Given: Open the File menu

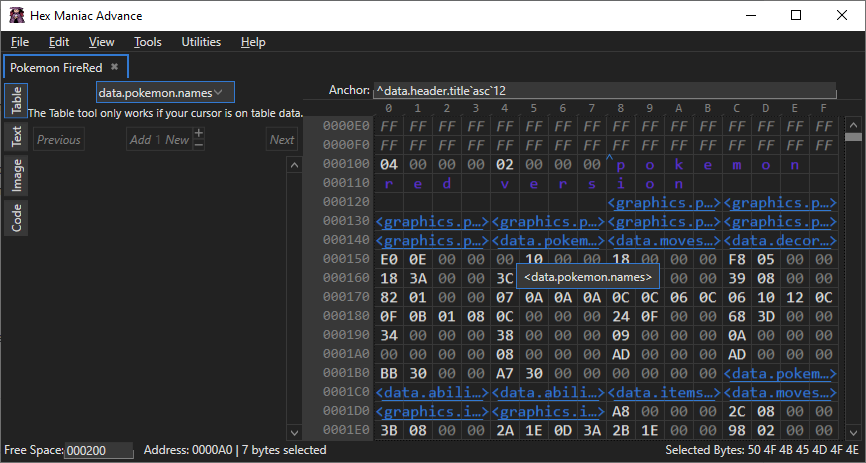Looking at the screenshot, I should 20,42.
